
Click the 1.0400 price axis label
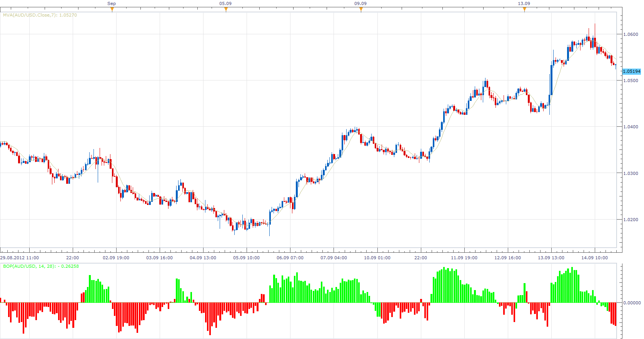click(x=631, y=127)
